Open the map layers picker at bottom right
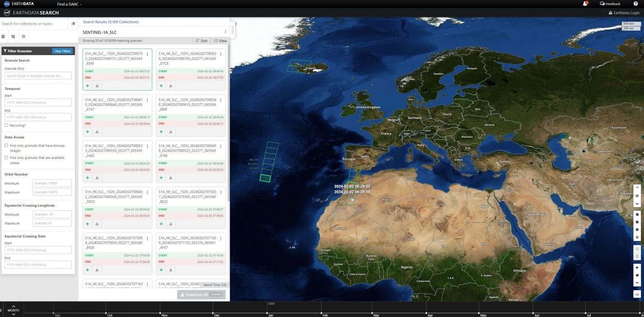 638,294
